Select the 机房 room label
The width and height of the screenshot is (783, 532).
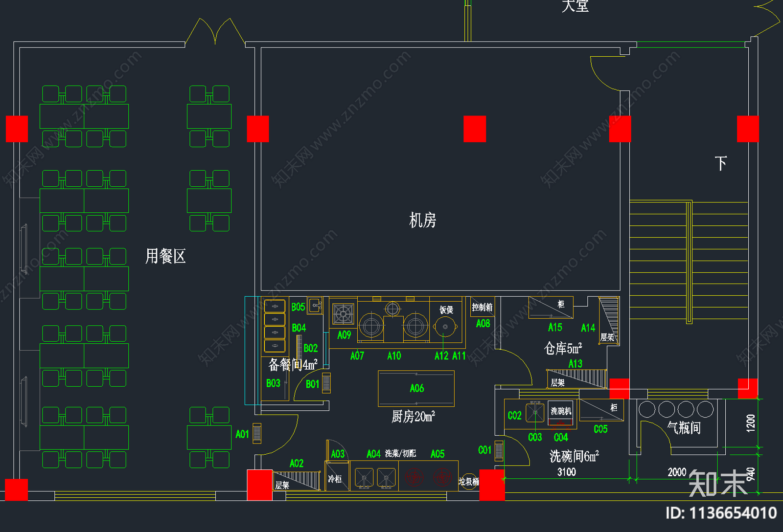coord(423,220)
